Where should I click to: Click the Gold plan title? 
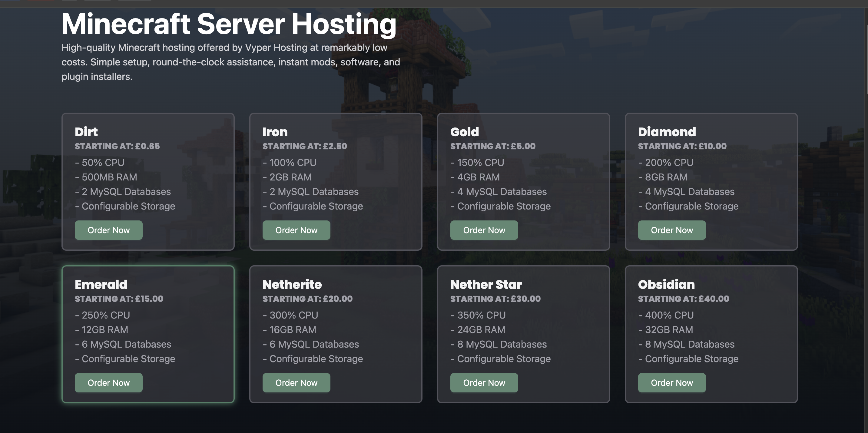click(x=465, y=132)
